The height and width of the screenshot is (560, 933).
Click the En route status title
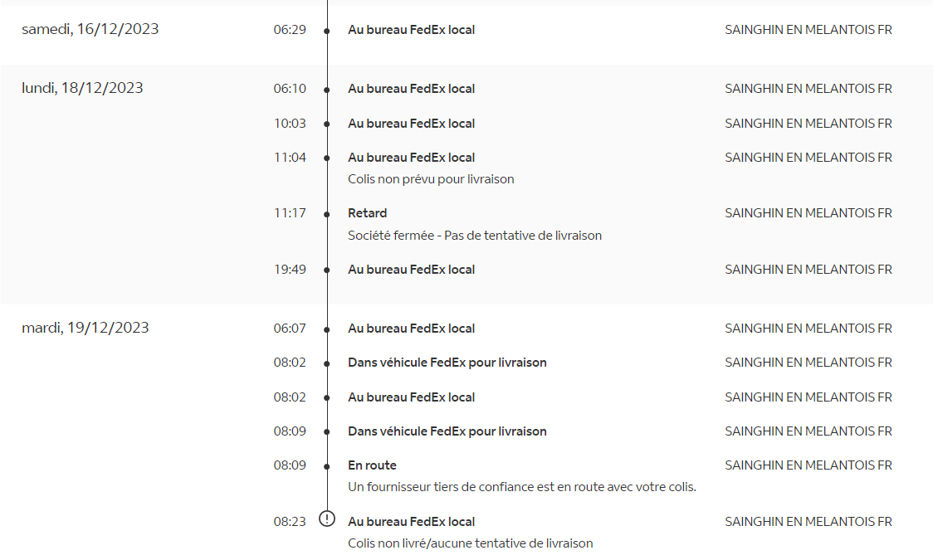point(372,465)
